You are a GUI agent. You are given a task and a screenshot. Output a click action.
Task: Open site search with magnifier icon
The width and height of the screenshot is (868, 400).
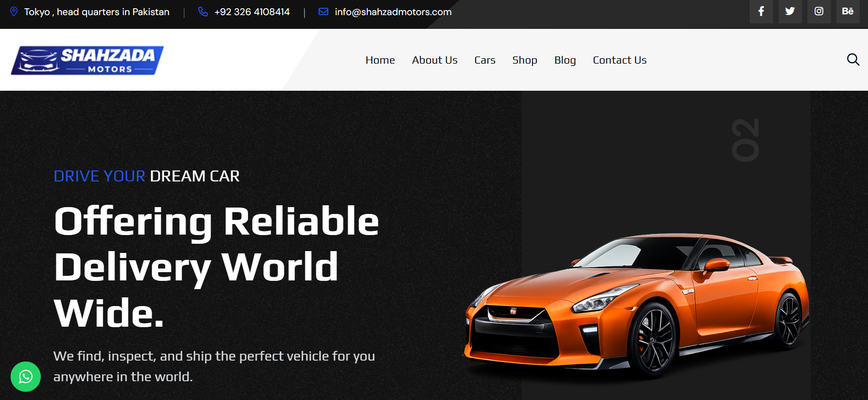(852, 60)
